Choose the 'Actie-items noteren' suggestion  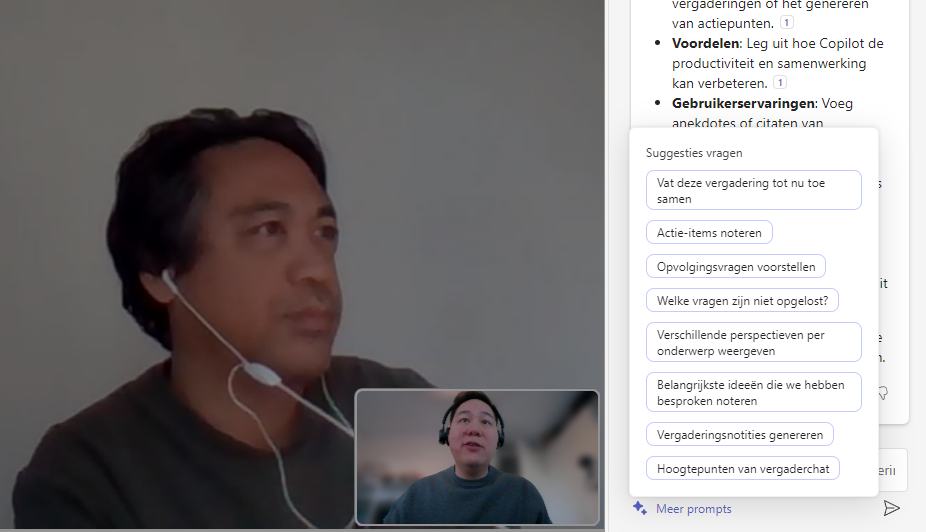(709, 233)
